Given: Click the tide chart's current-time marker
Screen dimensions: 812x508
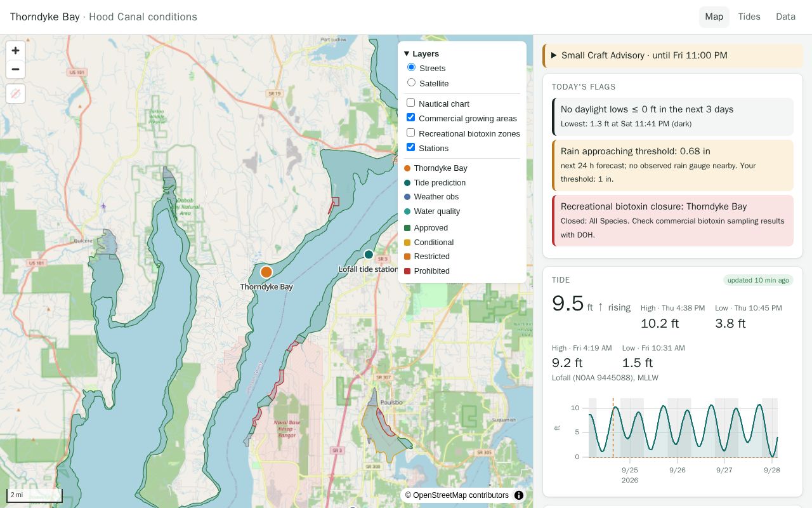Looking at the screenshot, I should (x=613, y=427).
